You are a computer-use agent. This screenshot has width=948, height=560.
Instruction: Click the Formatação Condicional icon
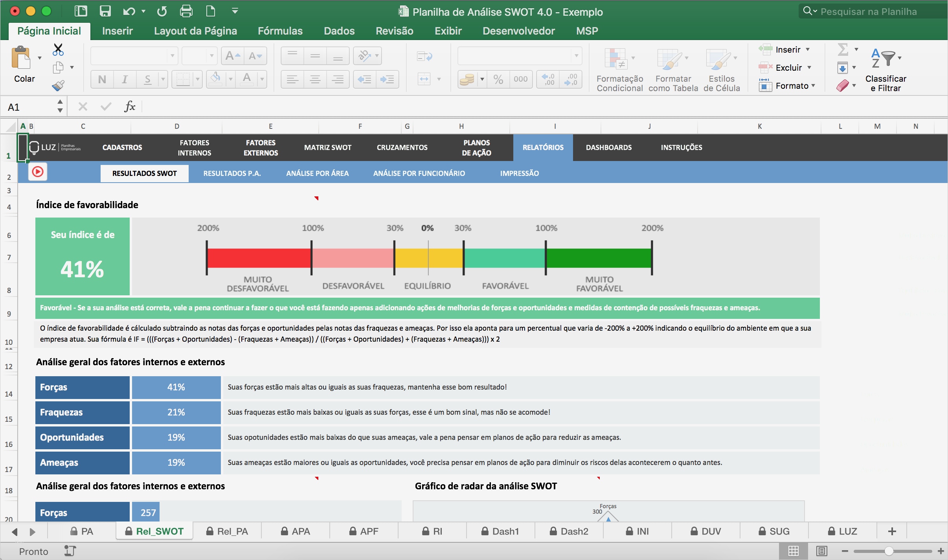tap(615, 59)
